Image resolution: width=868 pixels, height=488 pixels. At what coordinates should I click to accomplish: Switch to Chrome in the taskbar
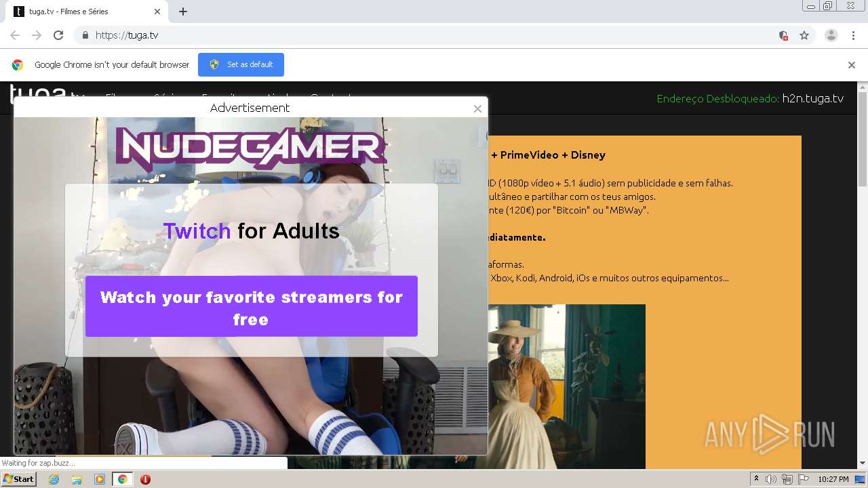coord(122,479)
